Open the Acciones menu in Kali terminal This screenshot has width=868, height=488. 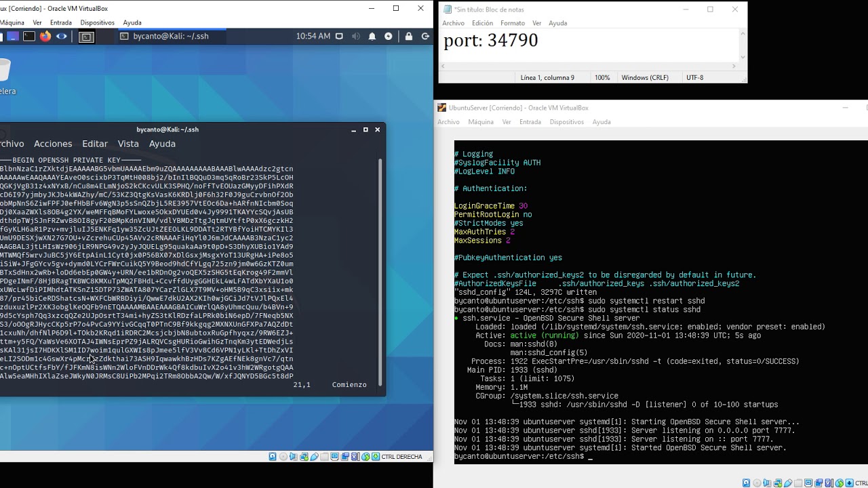point(53,144)
